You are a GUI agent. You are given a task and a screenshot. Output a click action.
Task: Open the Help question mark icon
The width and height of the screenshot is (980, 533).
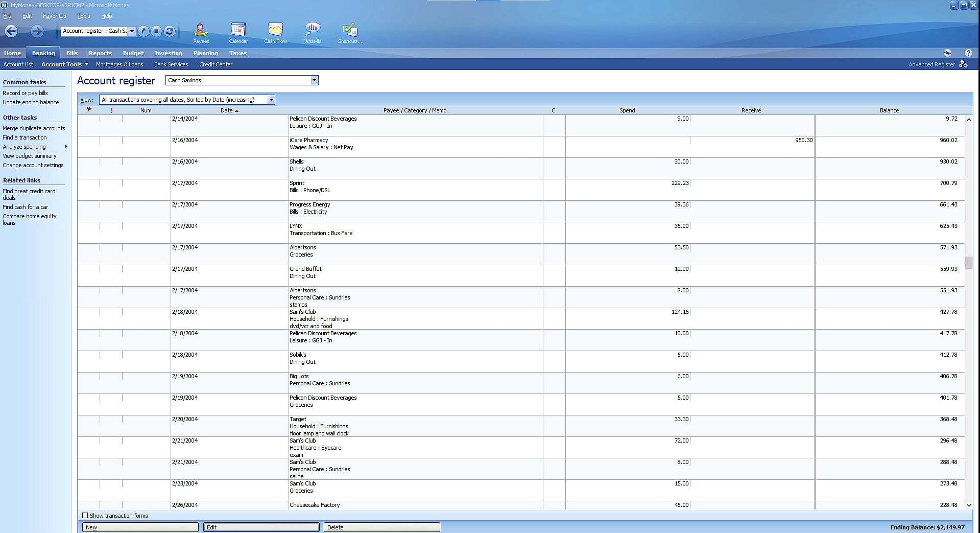[968, 53]
